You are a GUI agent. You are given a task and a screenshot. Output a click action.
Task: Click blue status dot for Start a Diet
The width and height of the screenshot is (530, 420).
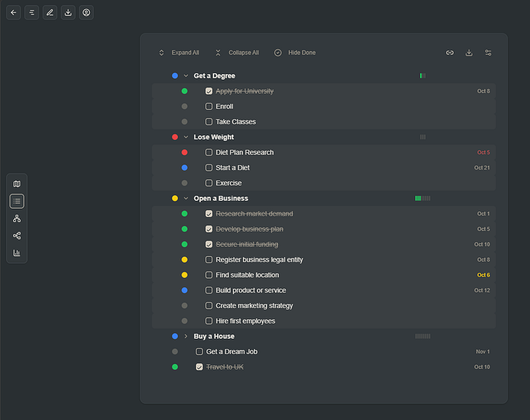(x=185, y=167)
